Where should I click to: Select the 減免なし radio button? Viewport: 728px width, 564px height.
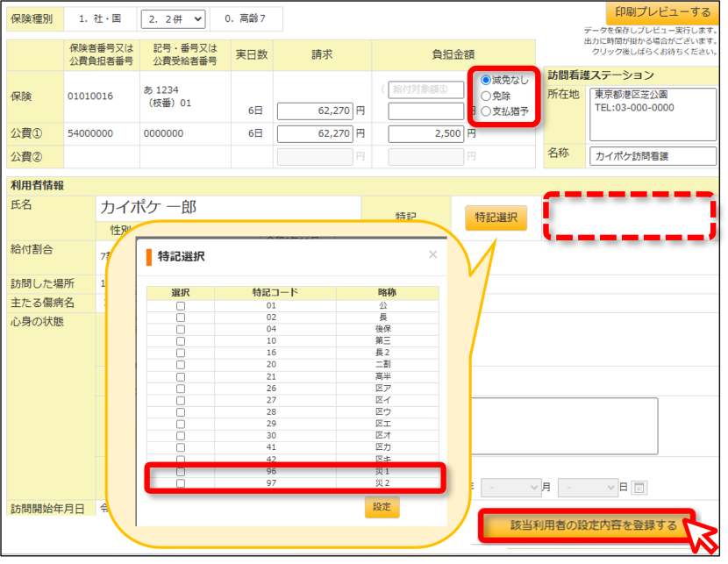coord(486,81)
